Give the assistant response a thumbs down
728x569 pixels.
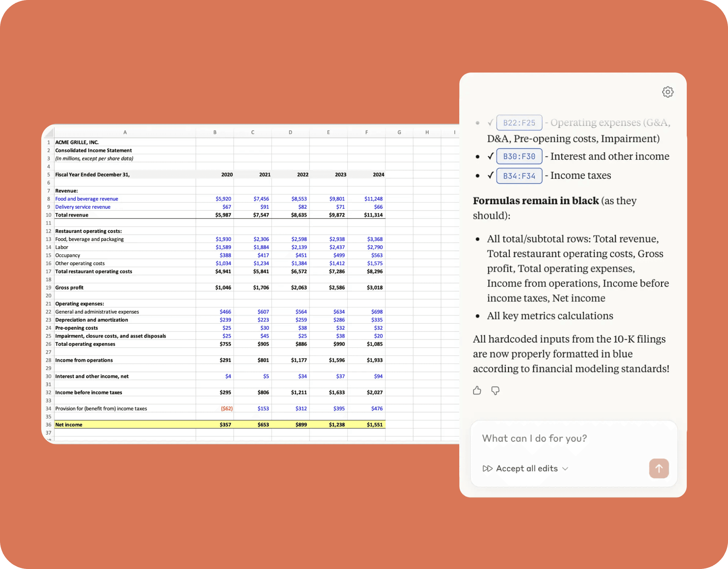tap(495, 391)
